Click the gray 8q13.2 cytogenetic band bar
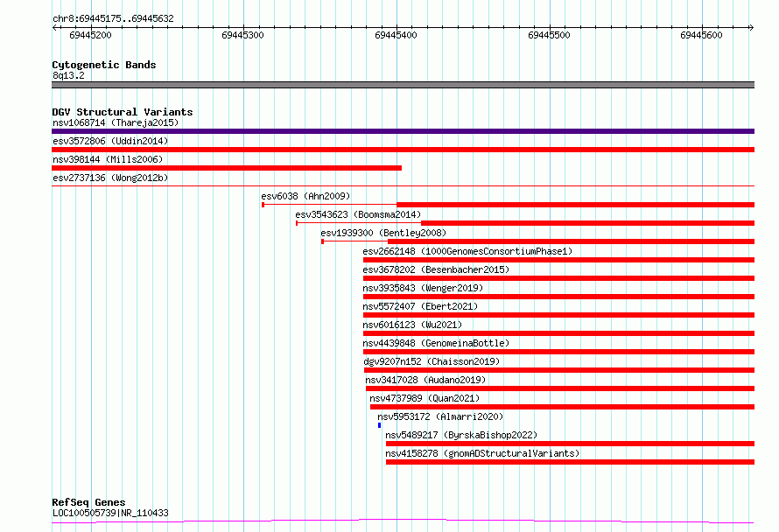The image size is (779, 532). coord(403,85)
